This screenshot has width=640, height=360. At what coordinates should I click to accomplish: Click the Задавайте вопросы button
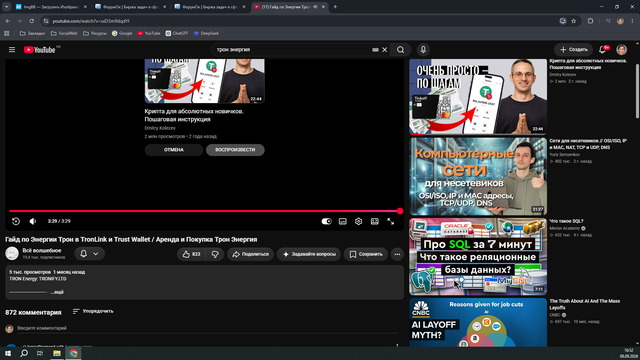point(309,254)
